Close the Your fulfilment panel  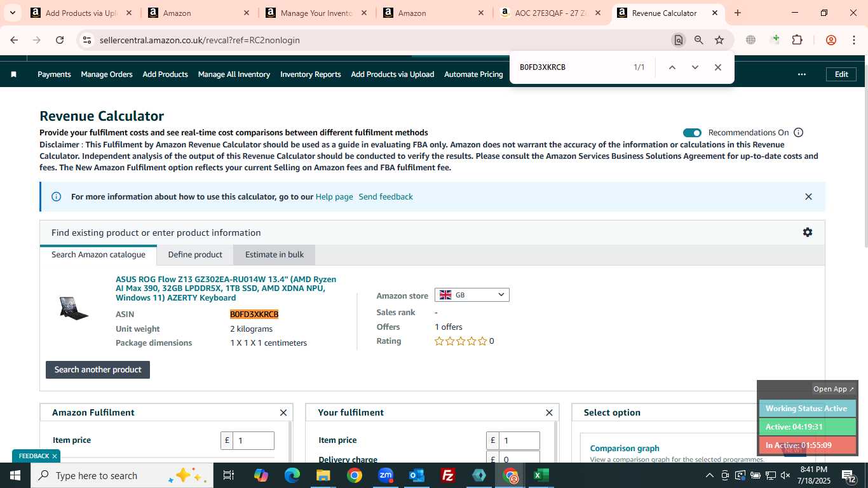(549, 413)
